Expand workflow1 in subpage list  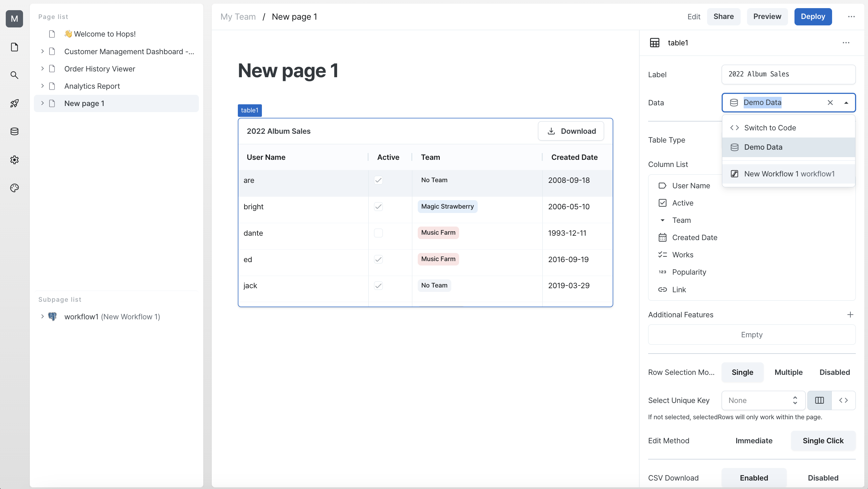click(x=42, y=317)
